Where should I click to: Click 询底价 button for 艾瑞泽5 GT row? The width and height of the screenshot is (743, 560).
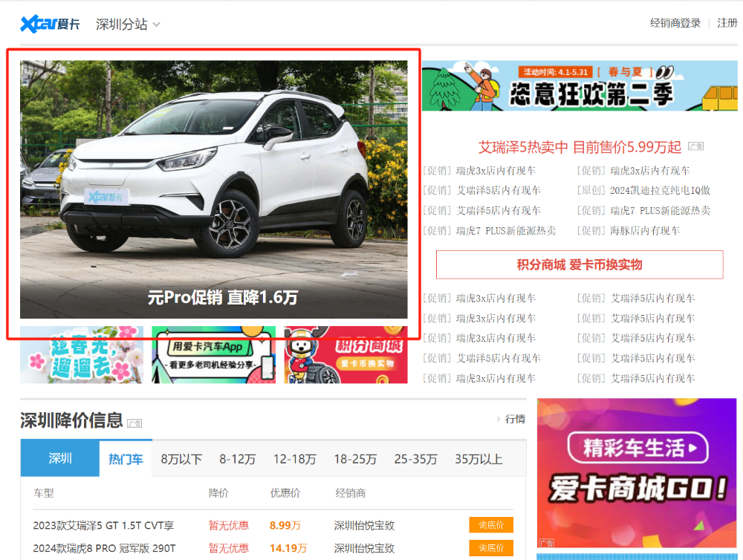(x=491, y=525)
